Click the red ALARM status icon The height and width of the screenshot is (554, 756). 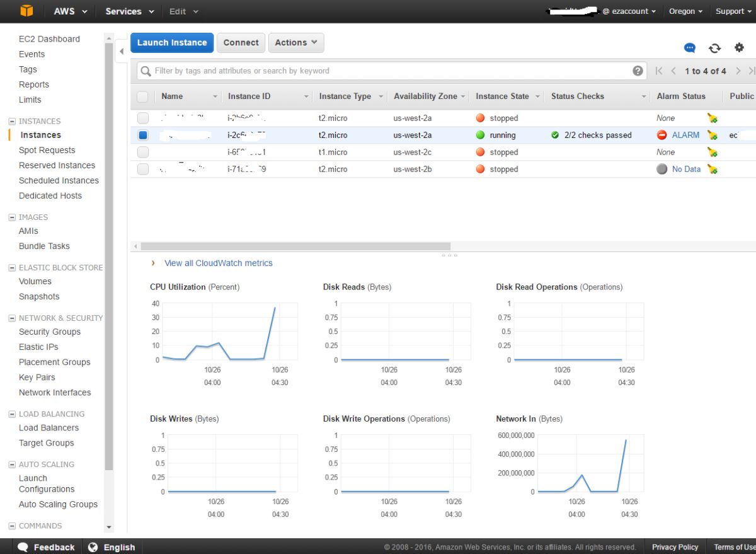(x=661, y=135)
